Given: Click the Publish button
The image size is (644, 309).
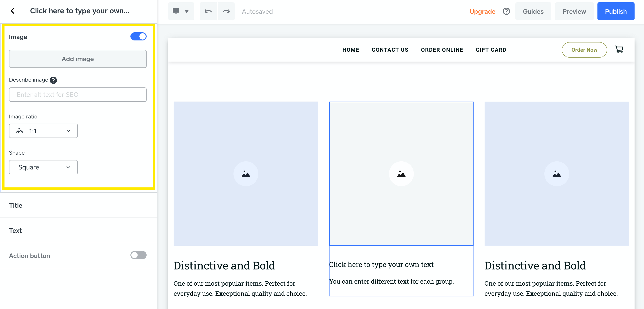Looking at the screenshot, I should (616, 11).
